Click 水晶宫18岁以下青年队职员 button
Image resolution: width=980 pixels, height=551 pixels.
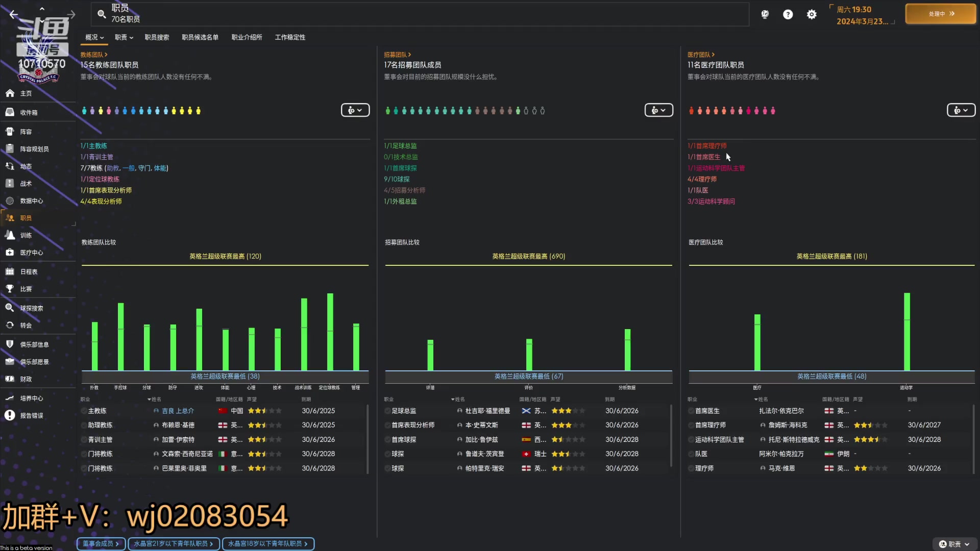268,544
